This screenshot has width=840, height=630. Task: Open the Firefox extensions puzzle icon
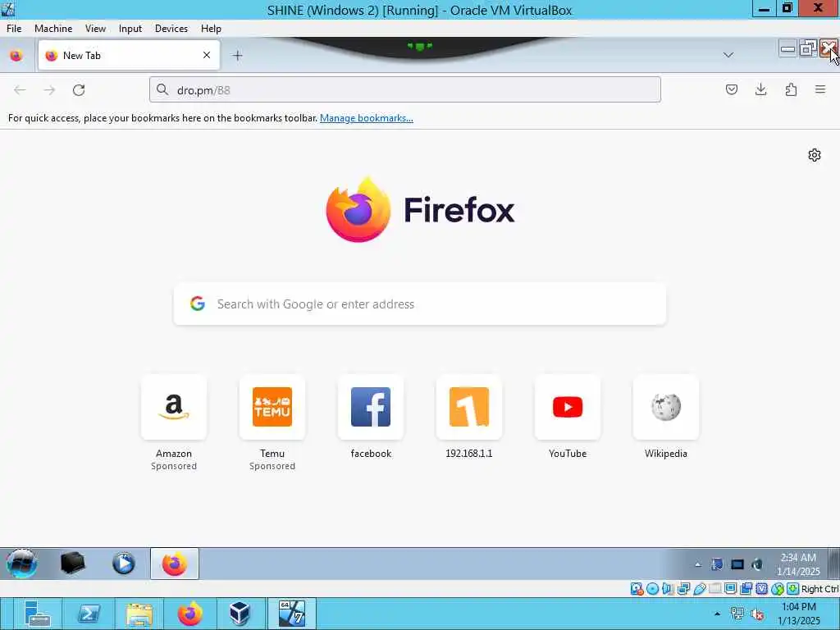click(791, 89)
